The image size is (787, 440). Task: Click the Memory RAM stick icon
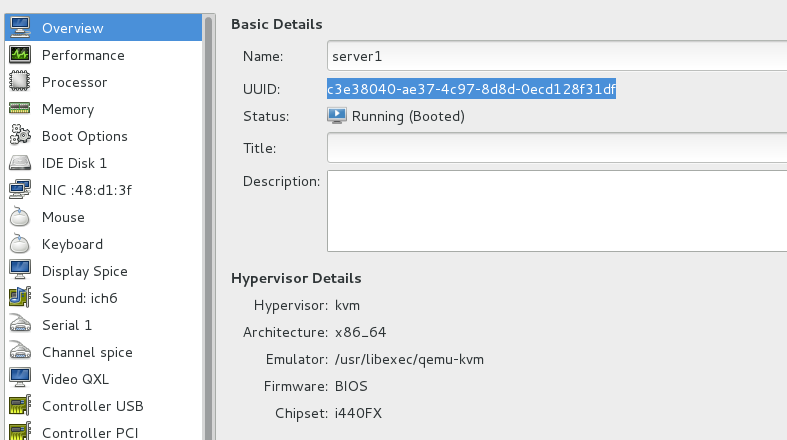click(x=20, y=109)
